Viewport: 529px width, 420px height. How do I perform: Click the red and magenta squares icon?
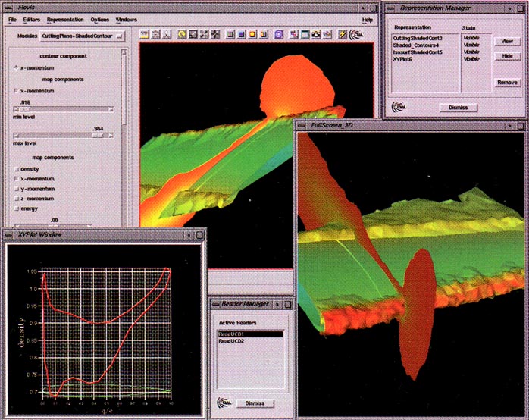(294, 34)
